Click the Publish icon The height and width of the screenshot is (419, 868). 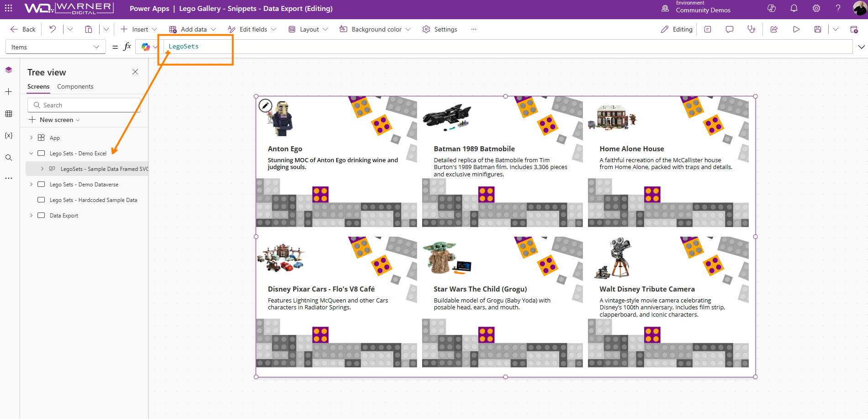click(x=854, y=29)
